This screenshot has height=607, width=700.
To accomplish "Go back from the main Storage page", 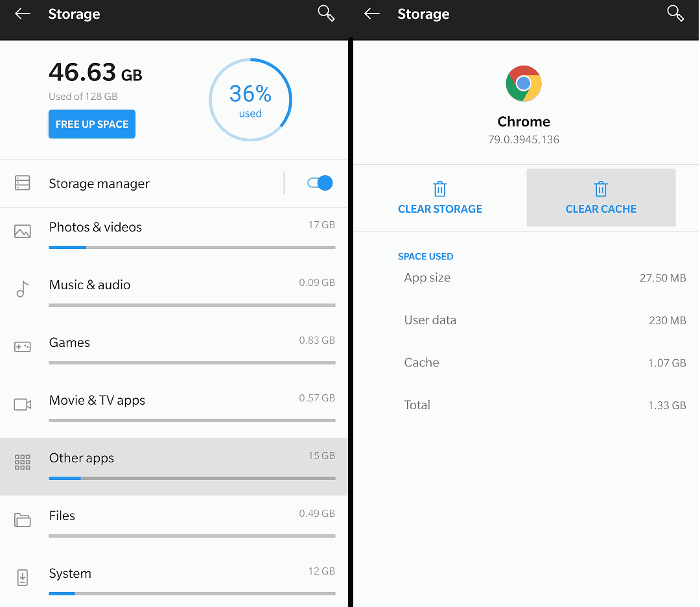I will pyautogui.click(x=22, y=13).
